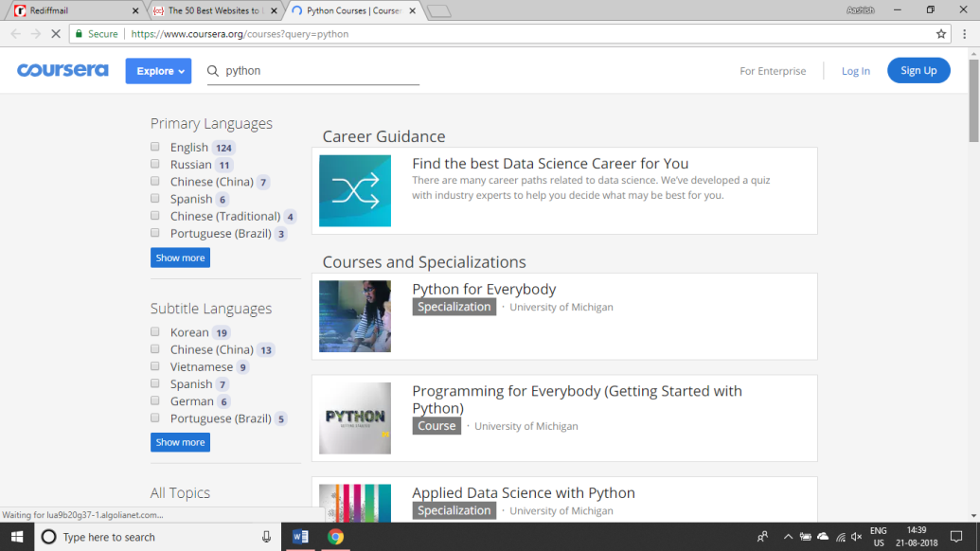Open Chrome from the taskbar
This screenshot has width=980, height=551.
335,537
